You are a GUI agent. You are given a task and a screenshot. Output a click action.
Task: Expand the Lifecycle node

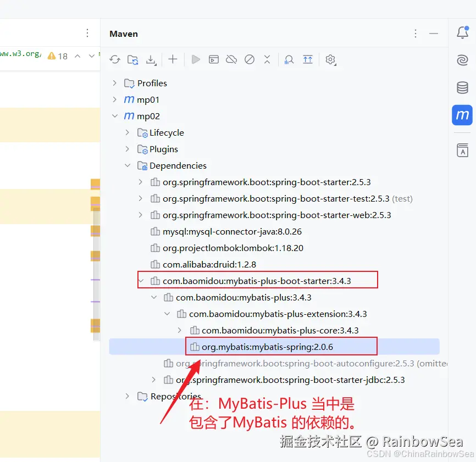(127, 132)
